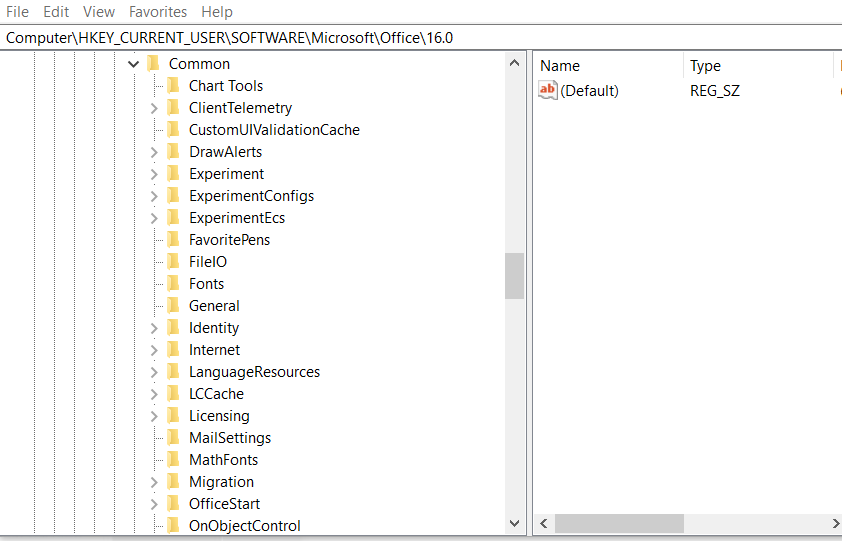
Task: Expand the LanguageResources key
Action: 154,372
